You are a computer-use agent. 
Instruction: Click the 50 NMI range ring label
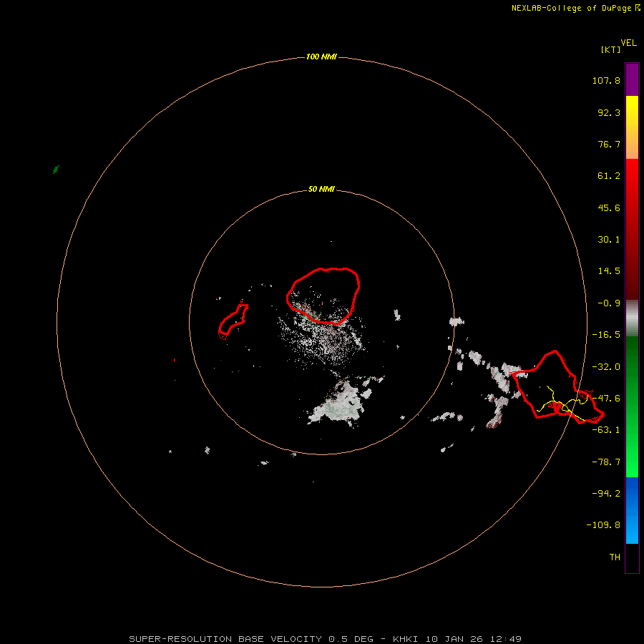tap(321, 189)
